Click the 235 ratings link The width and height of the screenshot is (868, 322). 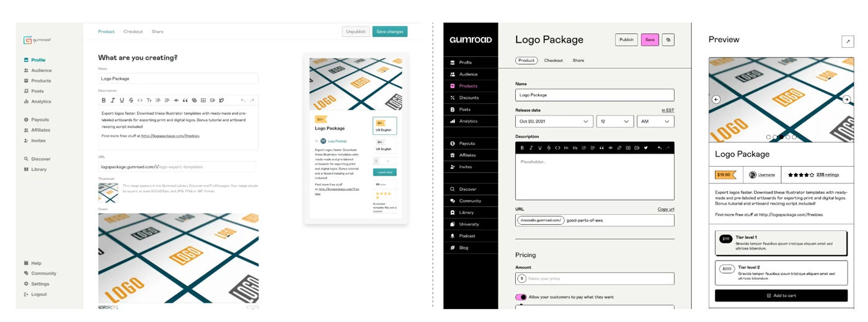[x=828, y=175]
